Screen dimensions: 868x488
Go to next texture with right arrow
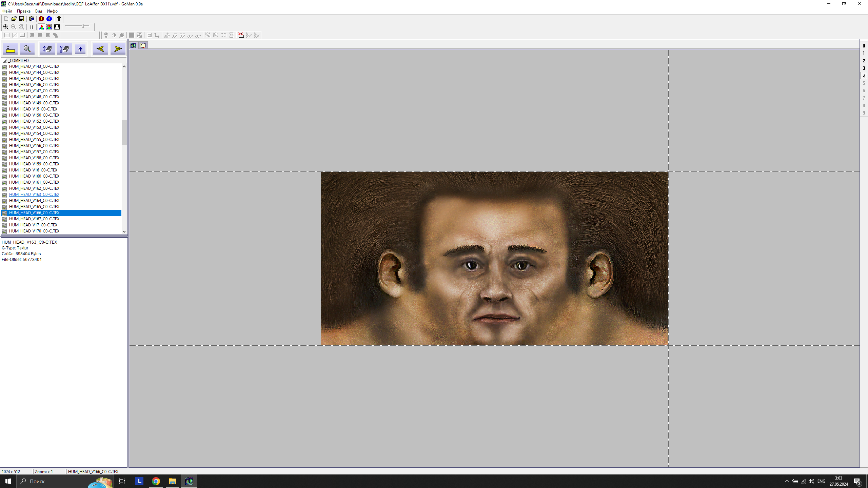coord(118,49)
